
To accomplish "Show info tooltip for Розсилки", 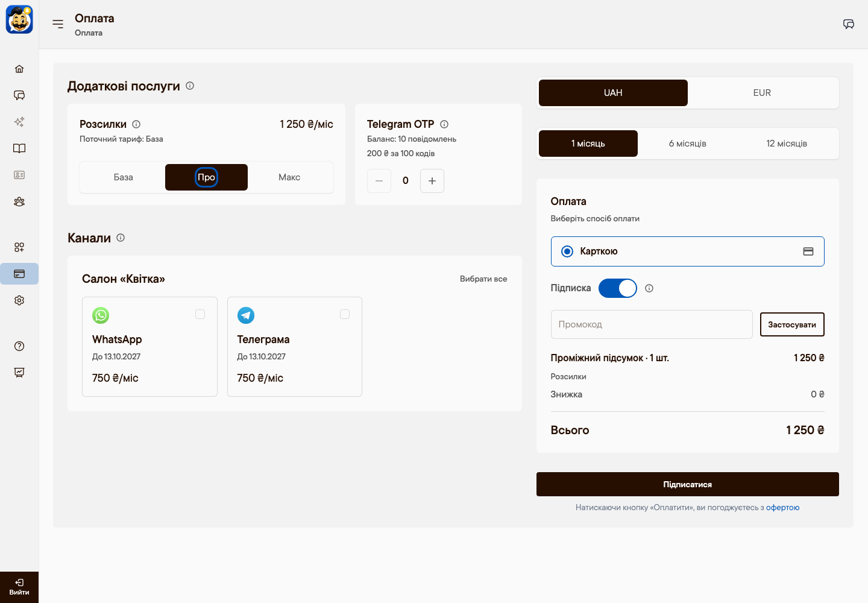I will click(x=136, y=124).
